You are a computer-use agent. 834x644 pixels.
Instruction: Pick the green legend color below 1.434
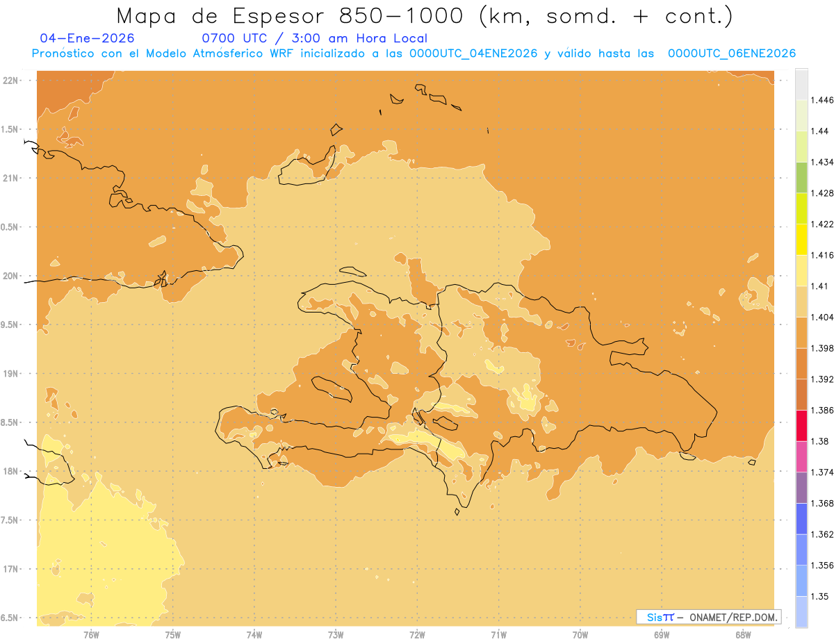pos(801,177)
